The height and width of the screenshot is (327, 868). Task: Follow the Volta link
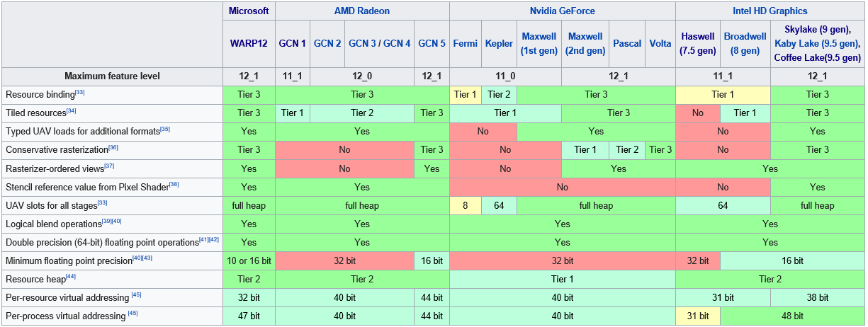(x=660, y=43)
